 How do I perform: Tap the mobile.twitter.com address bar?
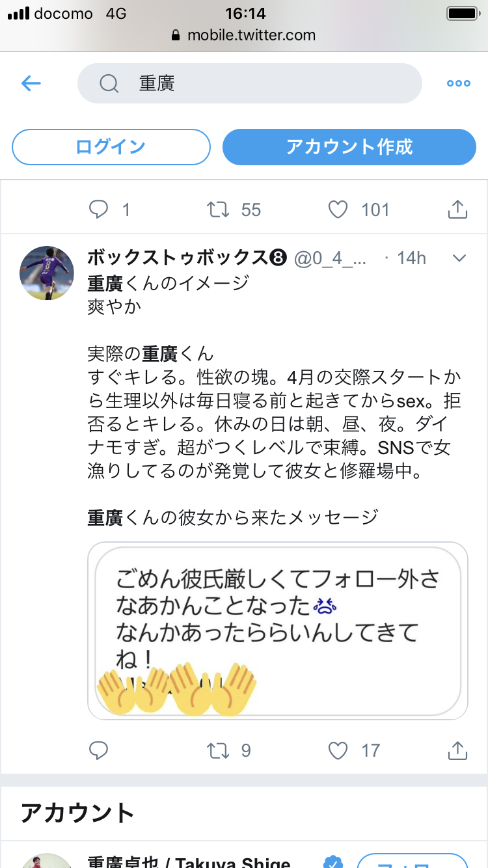244,35
